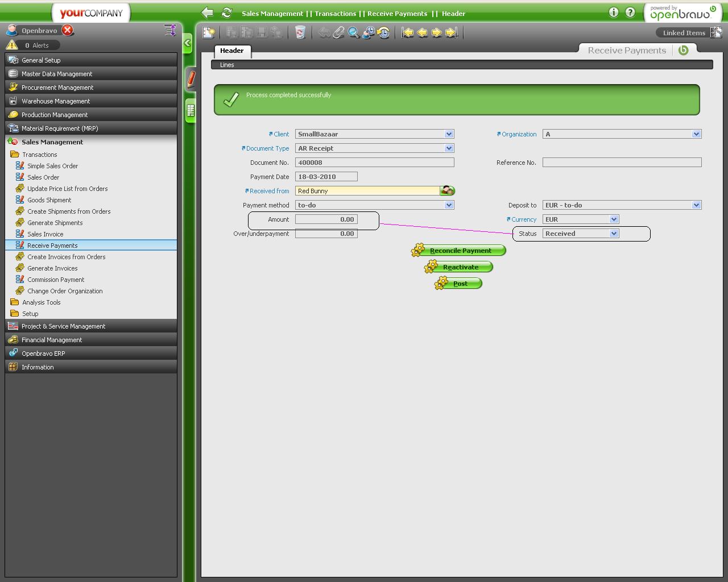Open the Payment method dropdown
This screenshot has height=582, width=728.
tap(449, 205)
